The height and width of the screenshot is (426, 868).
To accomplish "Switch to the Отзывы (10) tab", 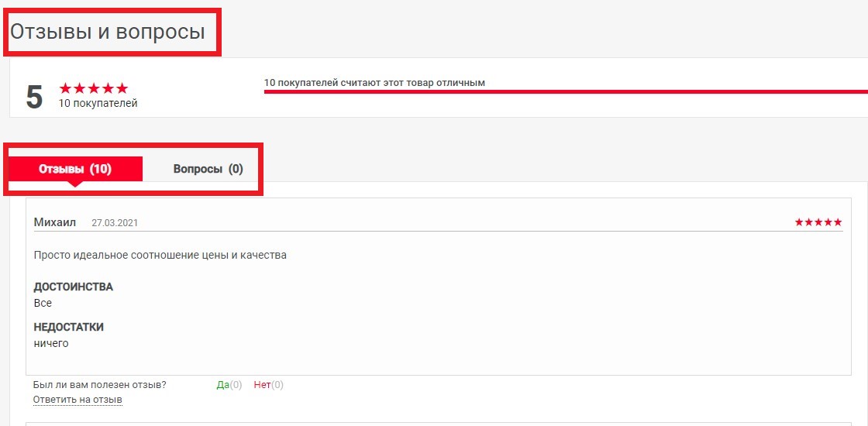I will pyautogui.click(x=75, y=169).
